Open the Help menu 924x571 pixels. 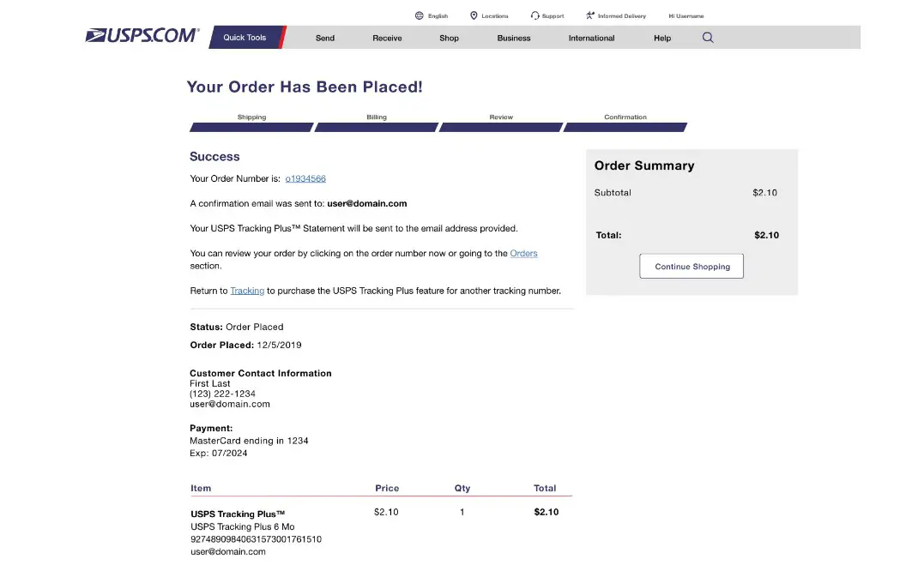click(x=662, y=38)
